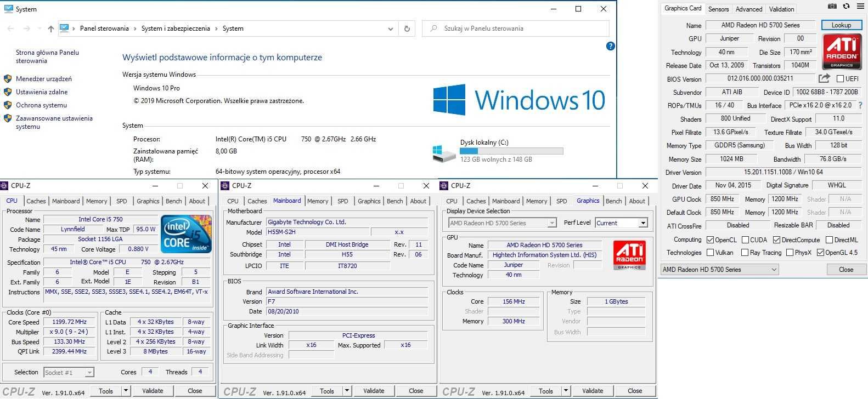Toggle the OpenCL checkbox
This screenshot has height=399, width=868.
click(x=710, y=240)
